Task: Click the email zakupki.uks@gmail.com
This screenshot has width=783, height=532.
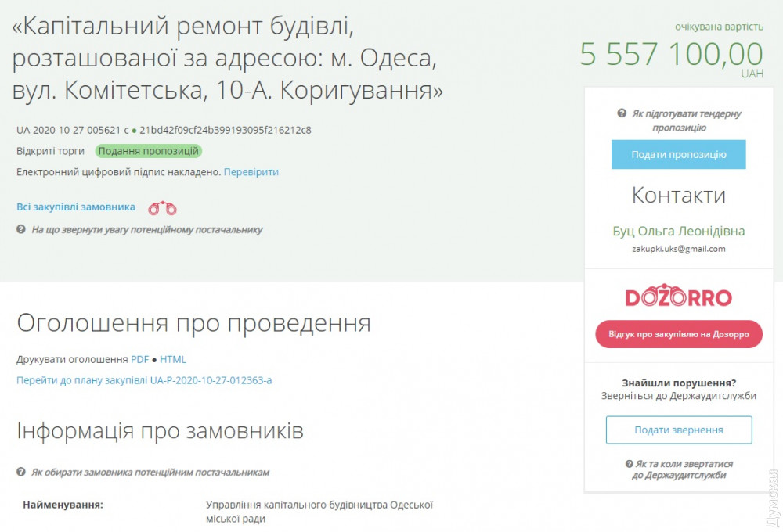Action: point(678,249)
